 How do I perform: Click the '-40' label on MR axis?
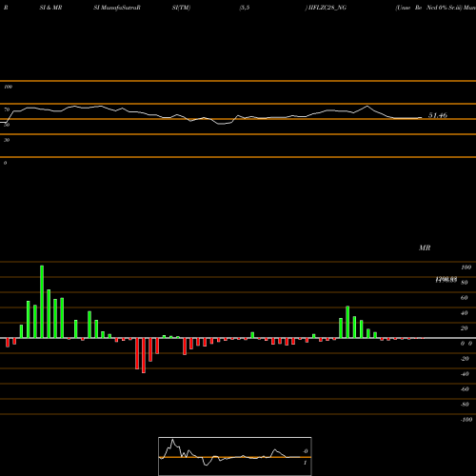click(465, 374)
